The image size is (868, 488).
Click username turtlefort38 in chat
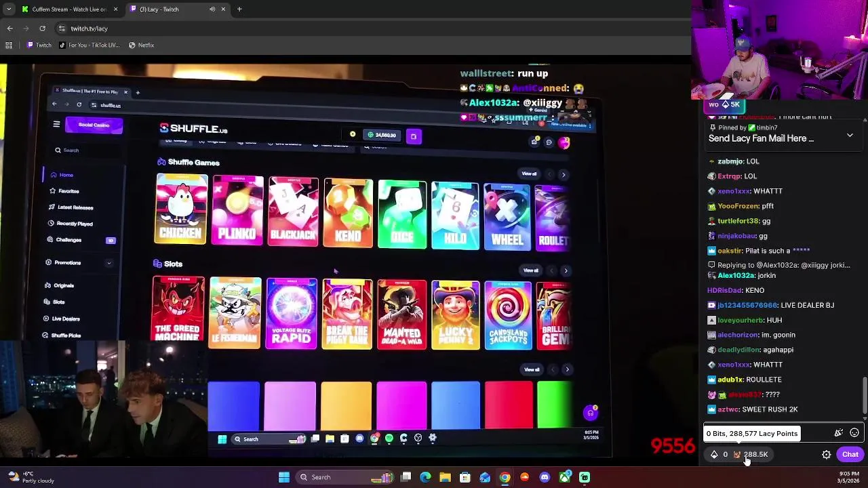738,221
